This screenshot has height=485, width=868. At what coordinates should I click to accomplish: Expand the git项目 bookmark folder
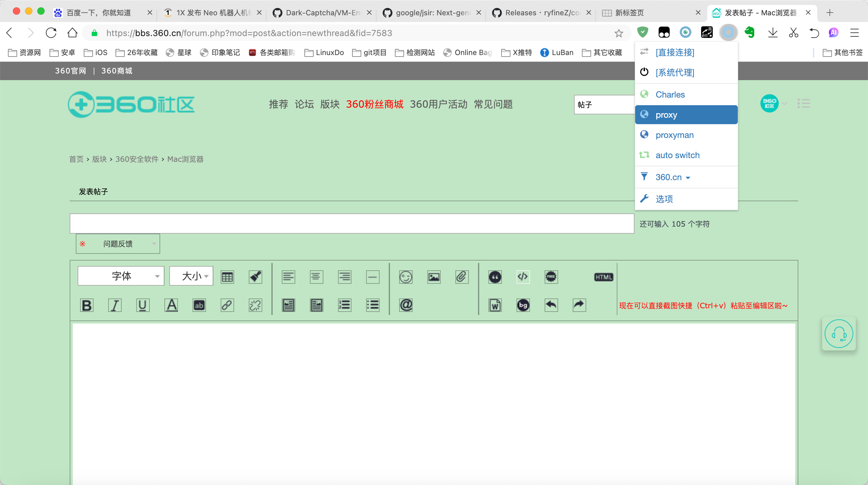pos(369,53)
